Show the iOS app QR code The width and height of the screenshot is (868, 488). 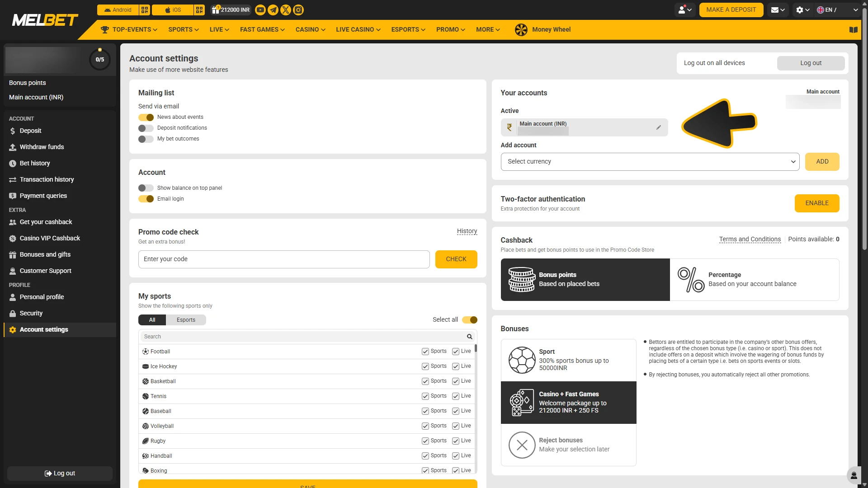(x=200, y=10)
